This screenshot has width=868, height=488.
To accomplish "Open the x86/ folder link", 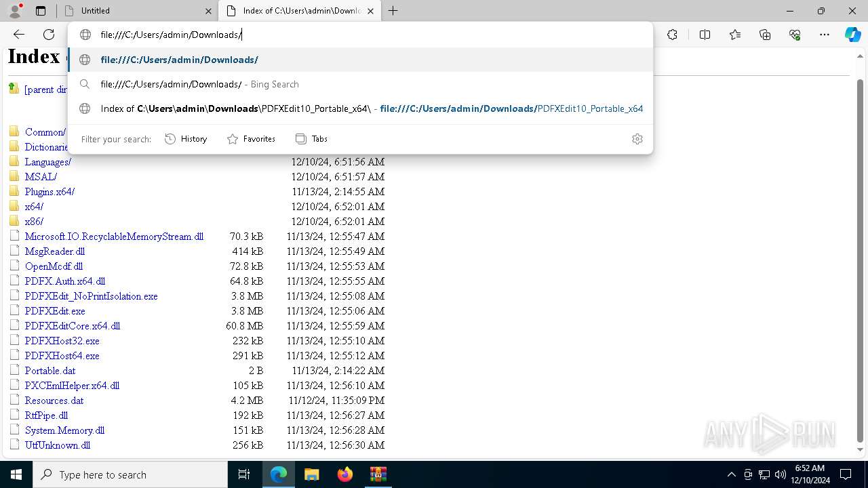I will (34, 222).
